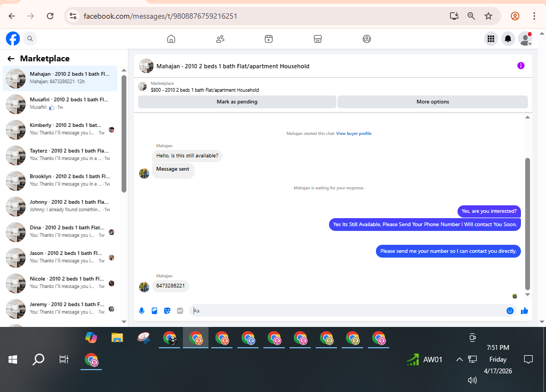This screenshot has height=392, width=546.
Task: Click the chat scrollbar up arrow
Action: click(x=527, y=117)
